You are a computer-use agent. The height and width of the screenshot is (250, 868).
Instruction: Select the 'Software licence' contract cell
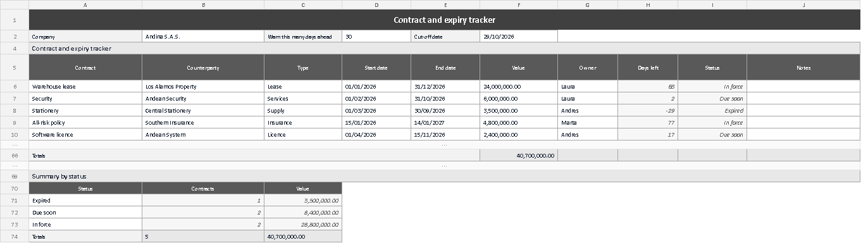tap(85, 134)
